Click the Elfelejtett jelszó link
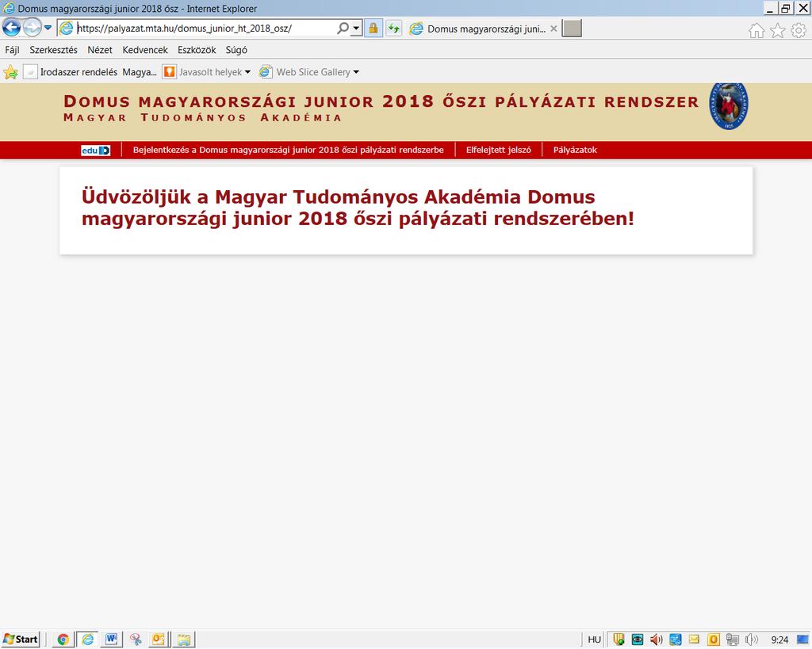 coord(498,150)
